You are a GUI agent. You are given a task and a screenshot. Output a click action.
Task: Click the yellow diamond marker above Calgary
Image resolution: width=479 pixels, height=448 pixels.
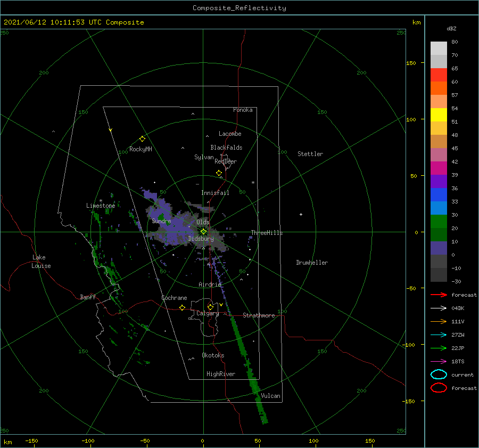click(x=210, y=307)
